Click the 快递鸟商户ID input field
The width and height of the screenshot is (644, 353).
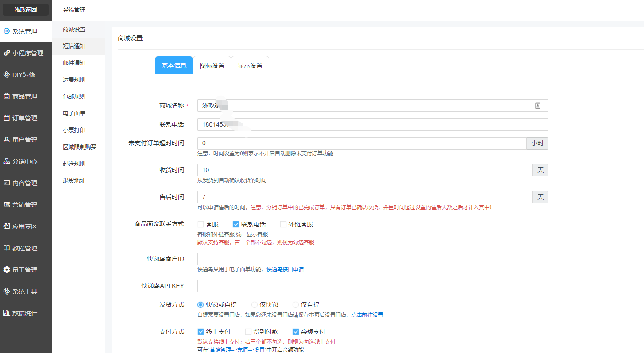click(372, 259)
